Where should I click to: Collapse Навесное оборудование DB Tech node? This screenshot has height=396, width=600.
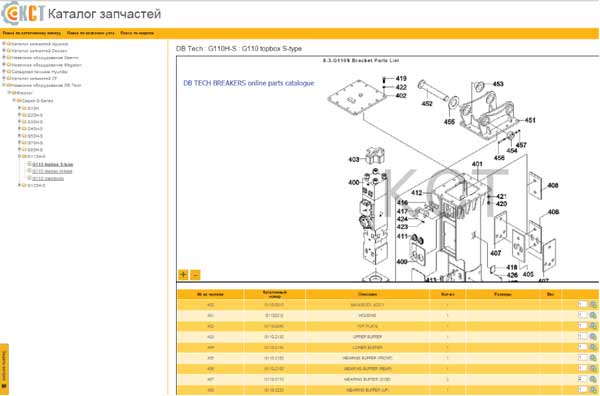pos(4,85)
